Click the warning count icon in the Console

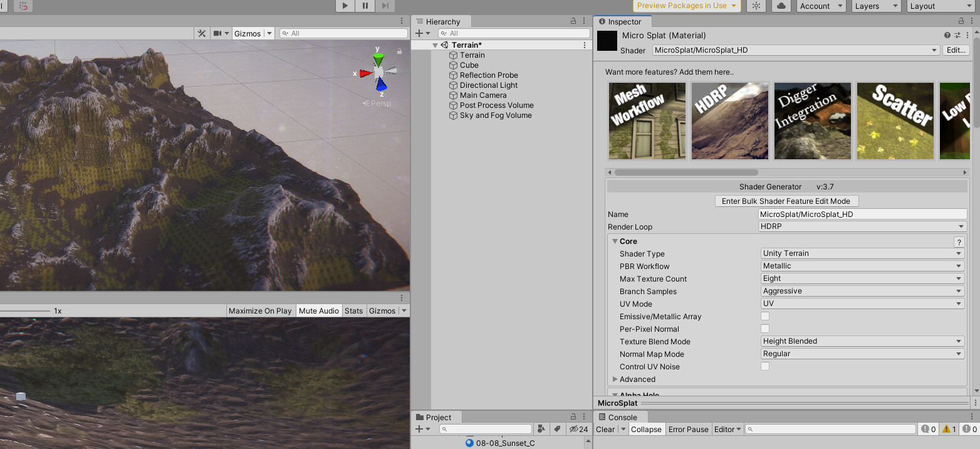click(948, 429)
